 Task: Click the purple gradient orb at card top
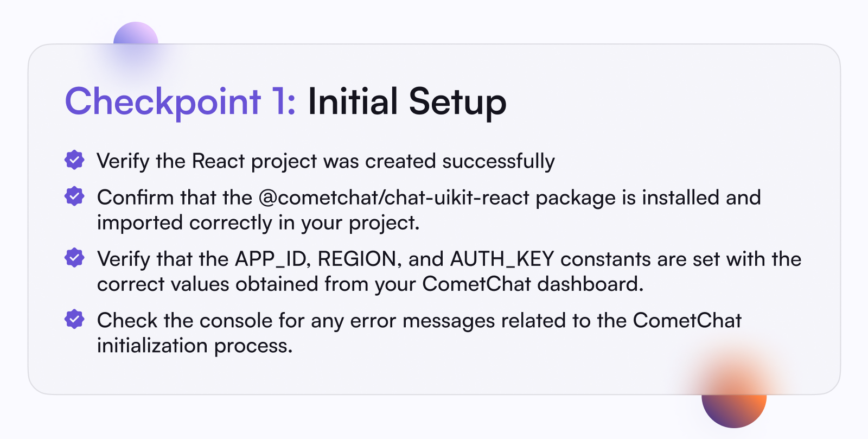[136, 39]
